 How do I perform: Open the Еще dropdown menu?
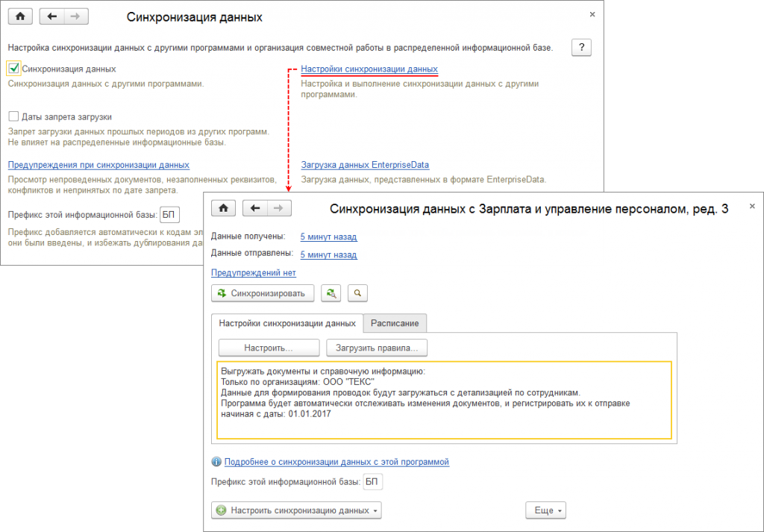point(545,510)
